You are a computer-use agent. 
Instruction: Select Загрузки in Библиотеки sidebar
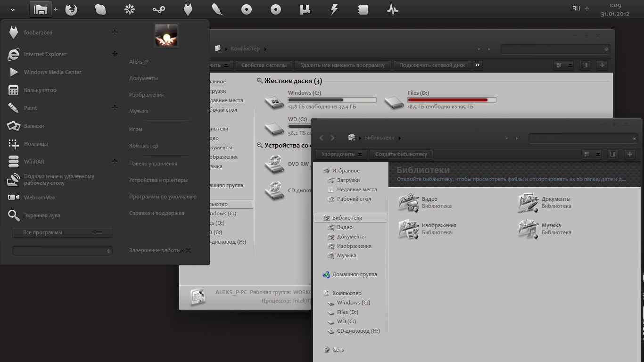pyautogui.click(x=348, y=180)
